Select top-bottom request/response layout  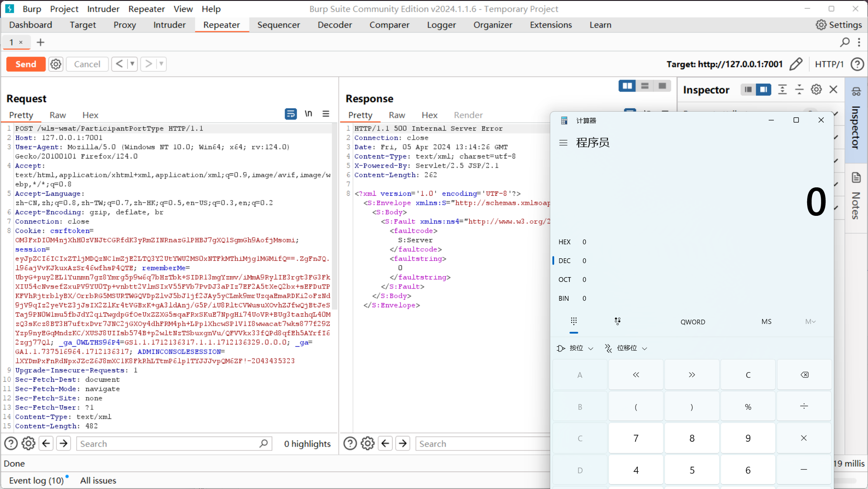[x=645, y=86]
